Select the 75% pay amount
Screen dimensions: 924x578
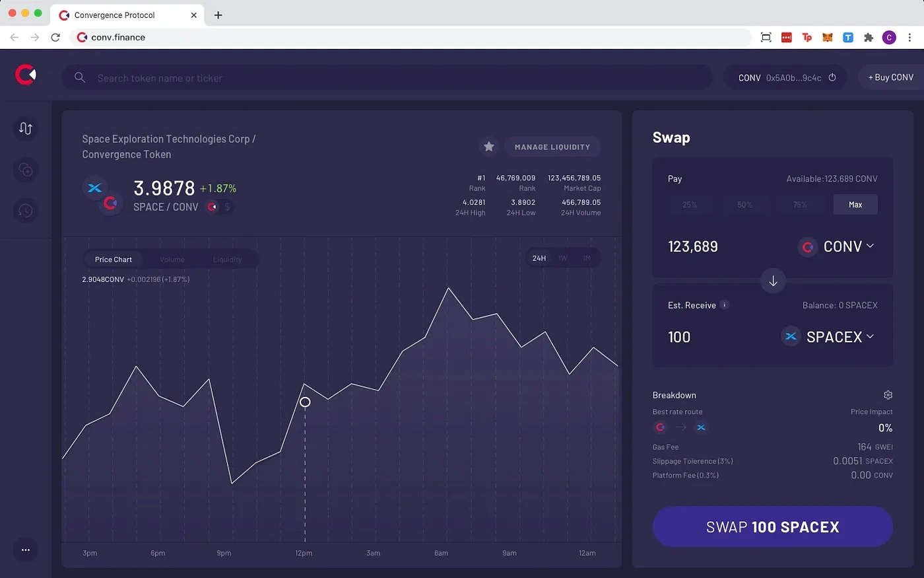click(800, 205)
